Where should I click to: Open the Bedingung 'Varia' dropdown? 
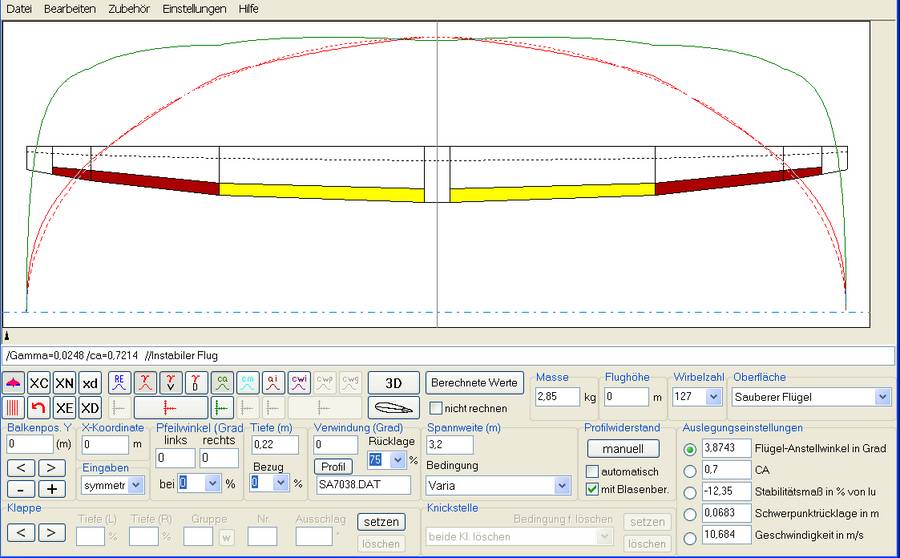click(x=561, y=486)
